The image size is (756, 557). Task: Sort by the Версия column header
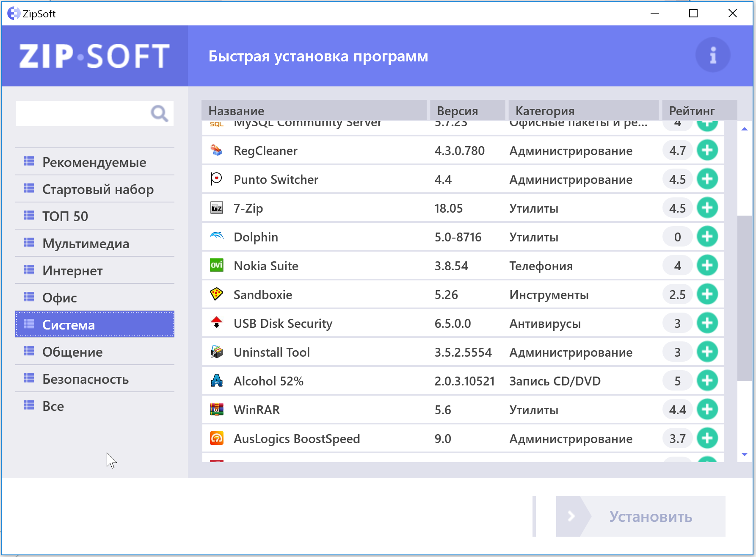[x=467, y=110]
